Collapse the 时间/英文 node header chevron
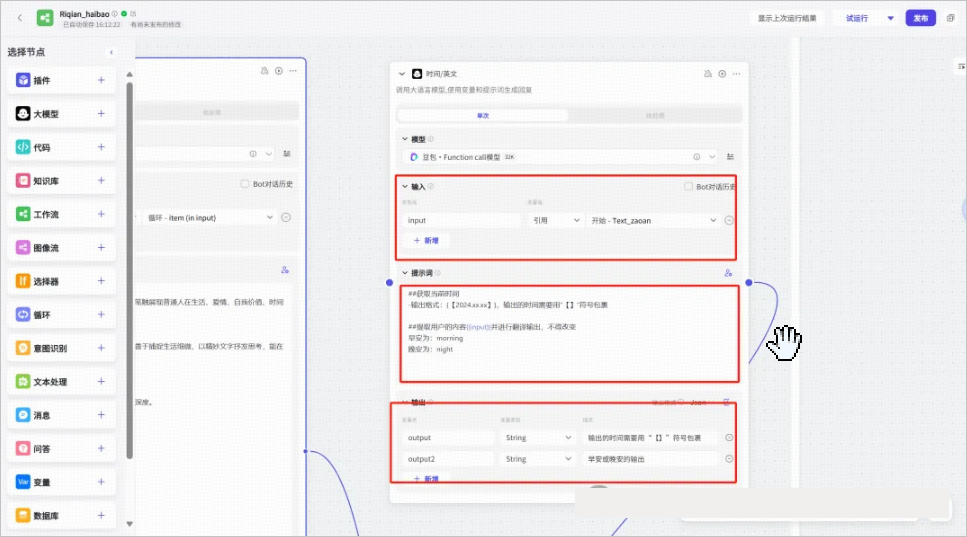This screenshot has height=537, width=967. 401,73
